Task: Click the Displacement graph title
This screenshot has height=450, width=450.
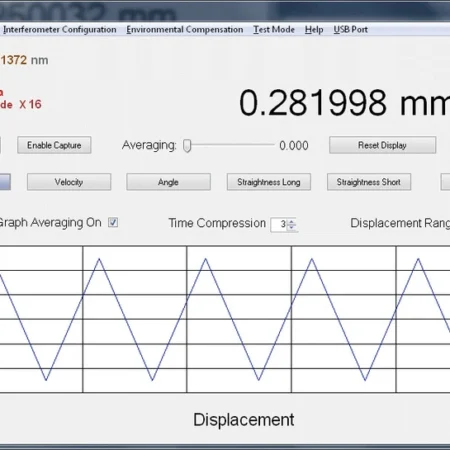Action: 244,420
